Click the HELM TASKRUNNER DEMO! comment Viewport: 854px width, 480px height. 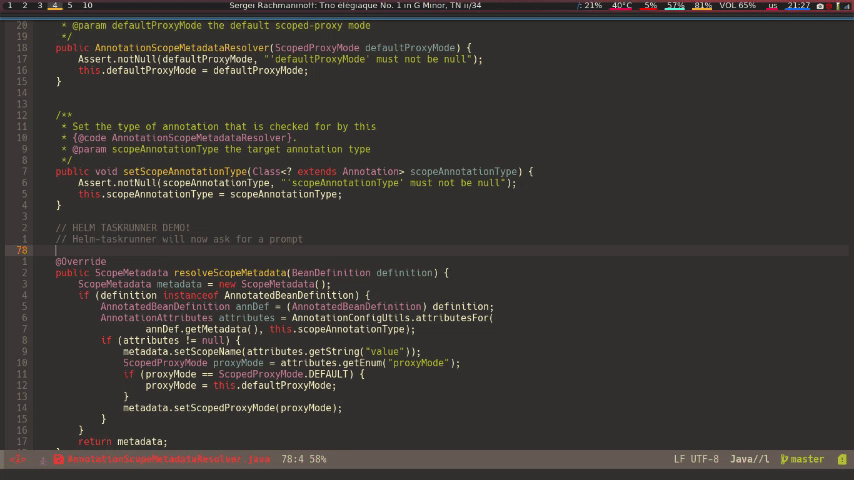(x=123, y=228)
